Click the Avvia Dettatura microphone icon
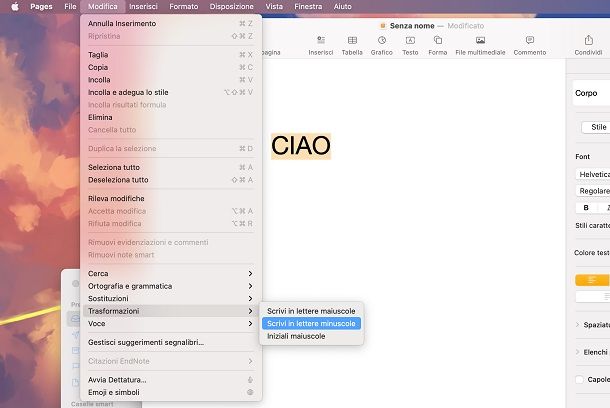This screenshot has width=610, height=408. tap(250, 380)
